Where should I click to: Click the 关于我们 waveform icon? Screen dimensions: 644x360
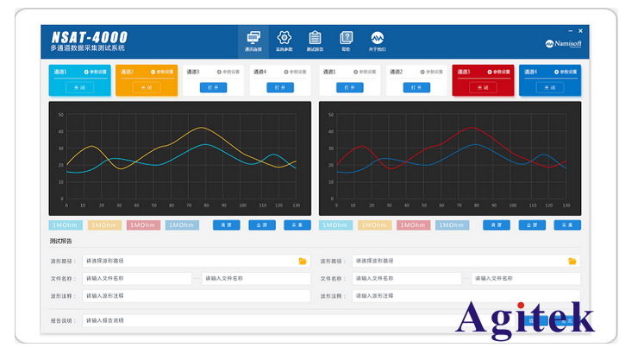point(378,39)
